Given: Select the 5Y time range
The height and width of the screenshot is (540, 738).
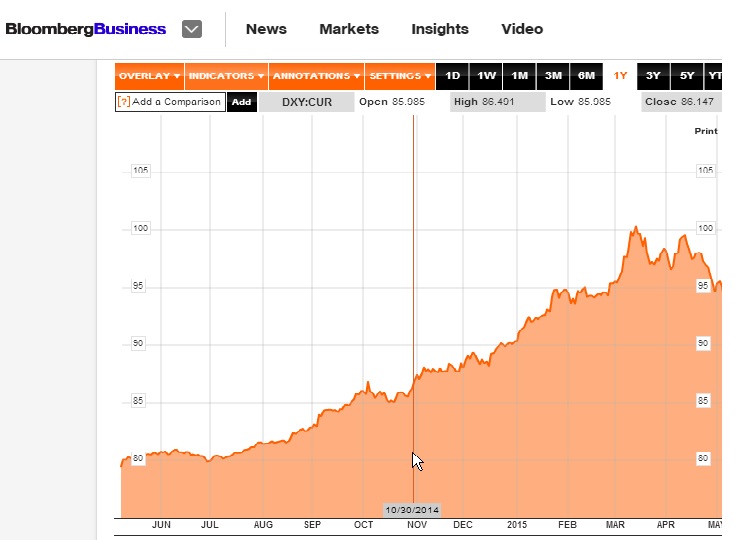Looking at the screenshot, I should [687, 76].
